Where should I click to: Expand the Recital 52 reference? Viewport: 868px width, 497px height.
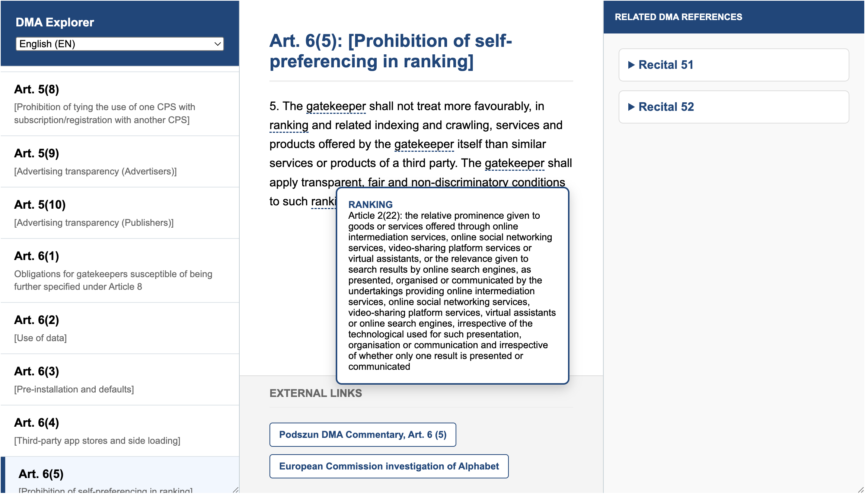click(x=666, y=107)
